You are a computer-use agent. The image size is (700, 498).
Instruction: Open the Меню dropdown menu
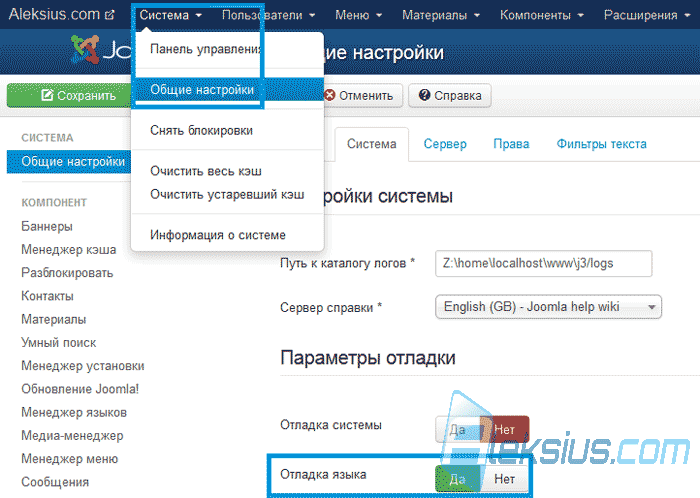358,15
